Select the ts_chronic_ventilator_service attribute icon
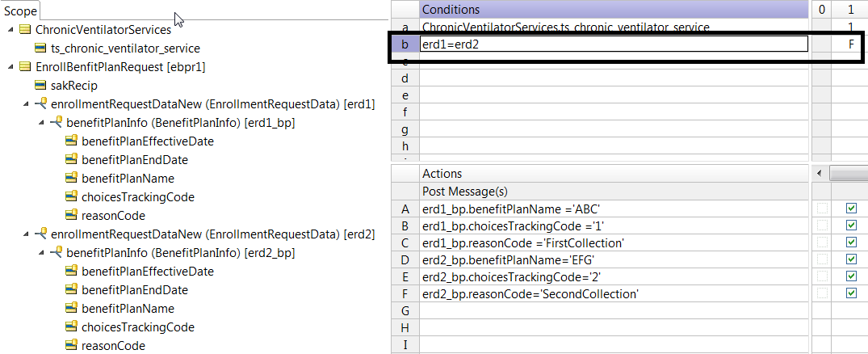 point(40,48)
